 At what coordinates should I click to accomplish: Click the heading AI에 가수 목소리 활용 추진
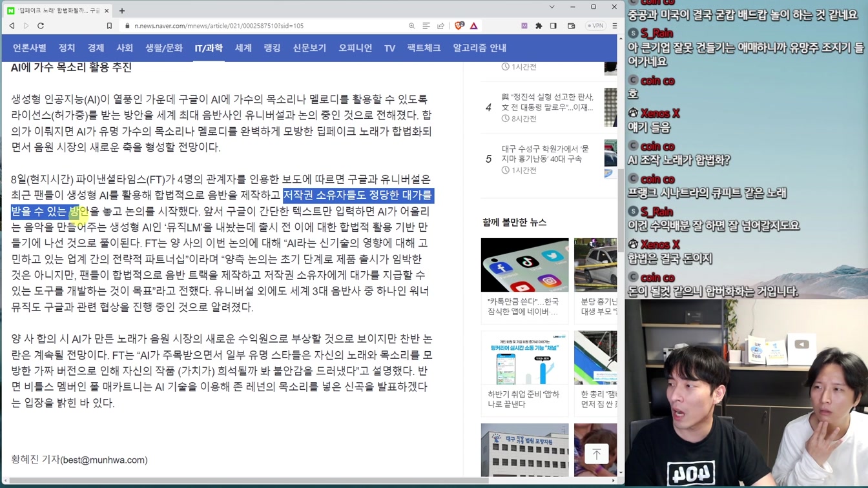coord(71,67)
